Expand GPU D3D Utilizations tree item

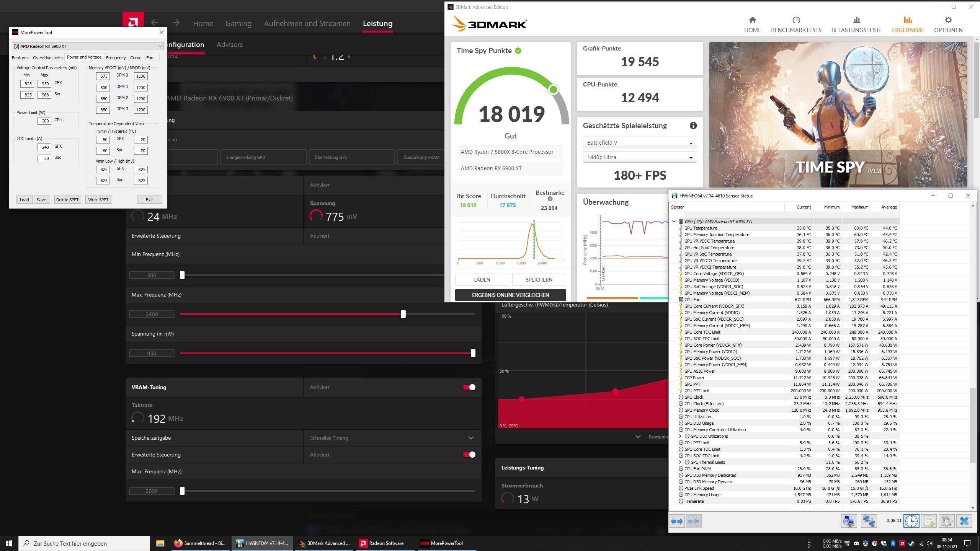[x=680, y=436]
